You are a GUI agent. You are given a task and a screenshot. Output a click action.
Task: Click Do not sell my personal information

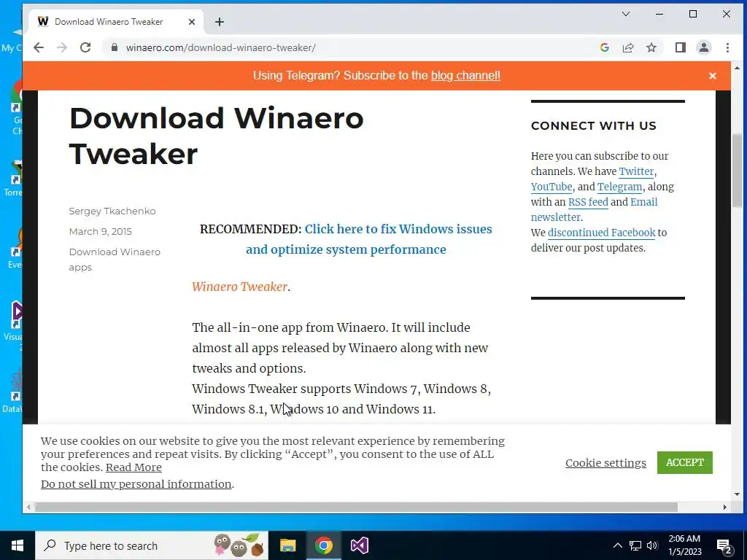(x=136, y=484)
